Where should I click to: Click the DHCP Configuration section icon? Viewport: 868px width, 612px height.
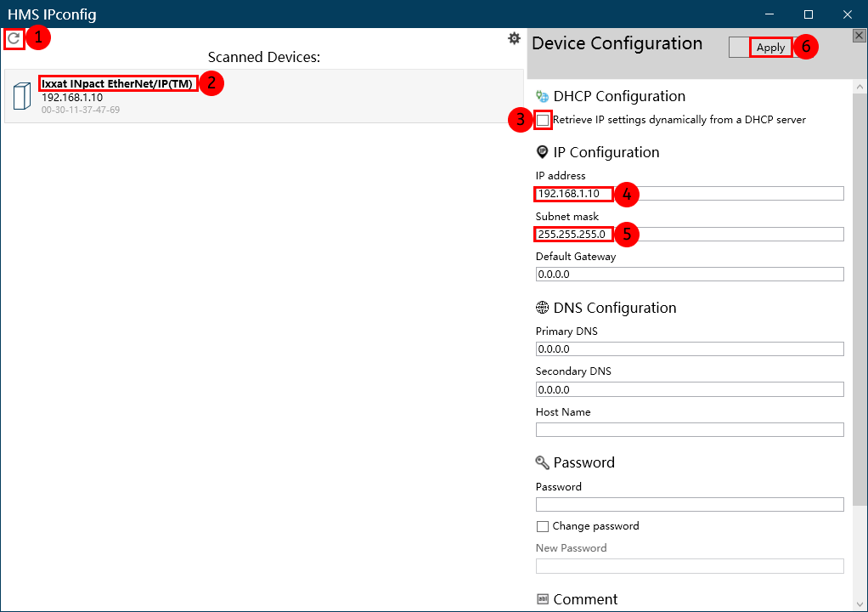(x=543, y=97)
